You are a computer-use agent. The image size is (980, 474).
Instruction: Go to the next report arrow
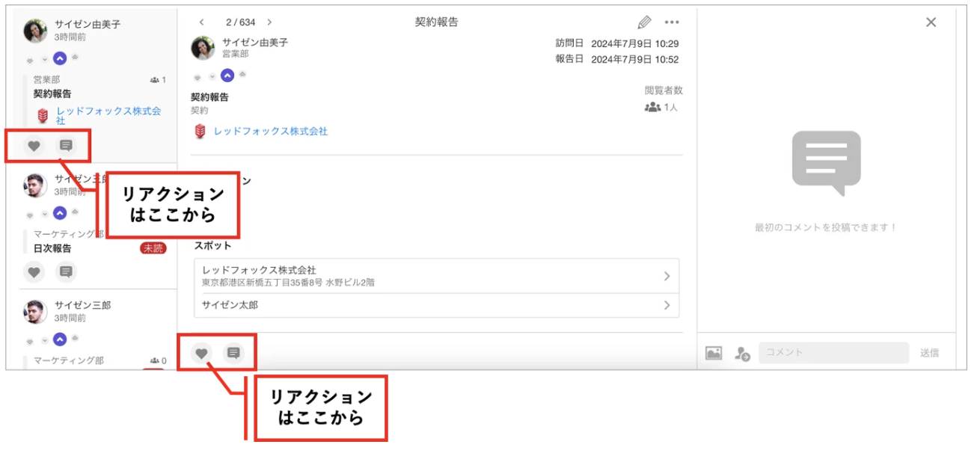(269, 22)
